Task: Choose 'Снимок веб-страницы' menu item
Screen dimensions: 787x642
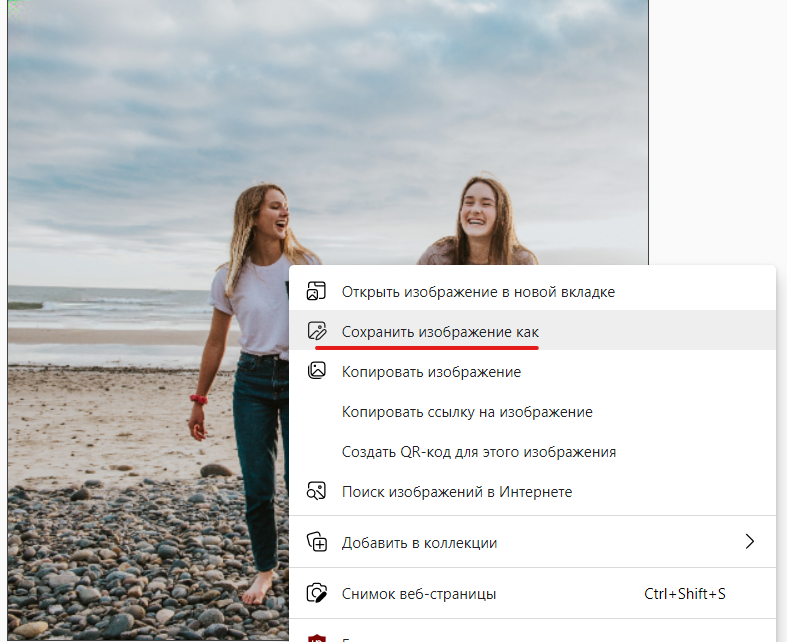Action: [x=533, y=593]
